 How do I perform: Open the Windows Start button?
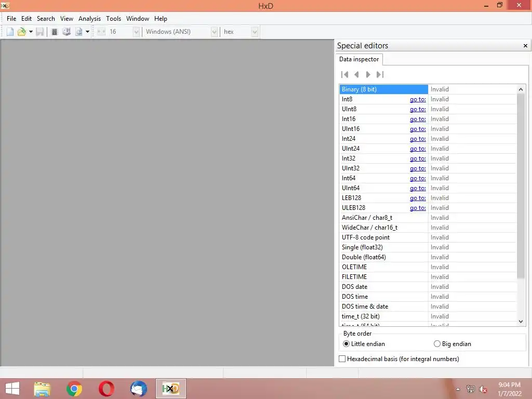[12, 389]
